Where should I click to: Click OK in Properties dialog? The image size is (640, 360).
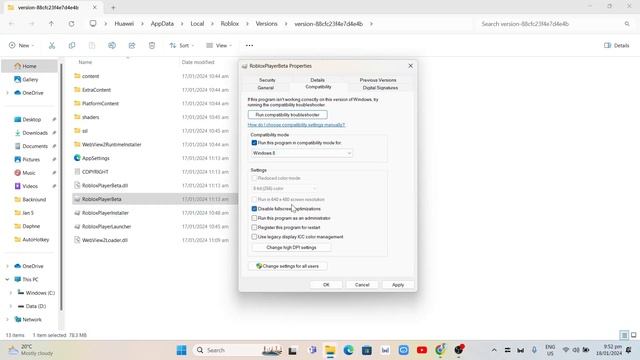326,285
